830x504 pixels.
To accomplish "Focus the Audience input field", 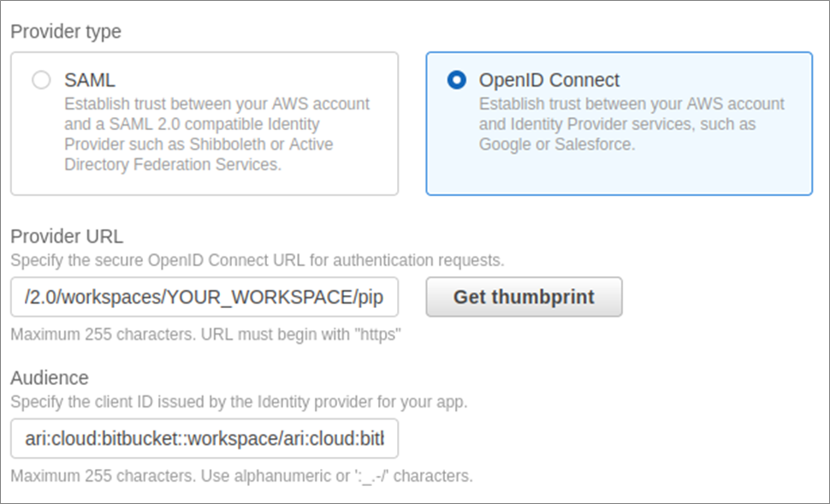I will click(x=205, y=438).
